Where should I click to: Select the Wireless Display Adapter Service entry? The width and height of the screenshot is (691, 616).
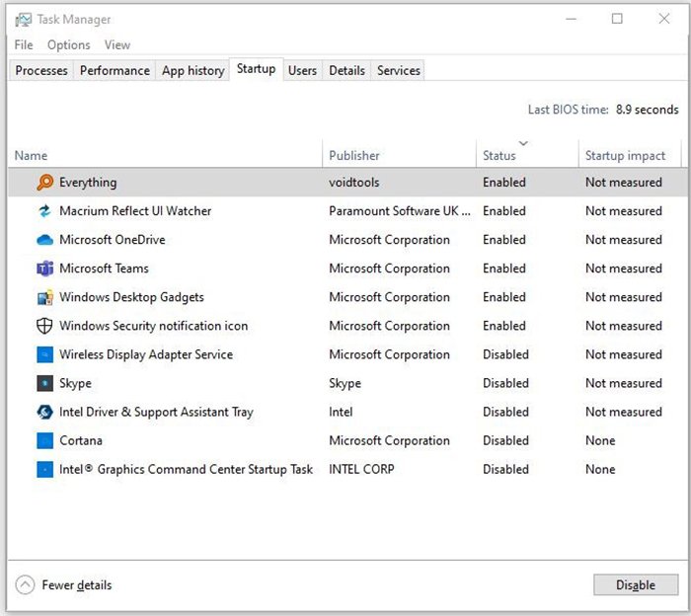point(146,354)
